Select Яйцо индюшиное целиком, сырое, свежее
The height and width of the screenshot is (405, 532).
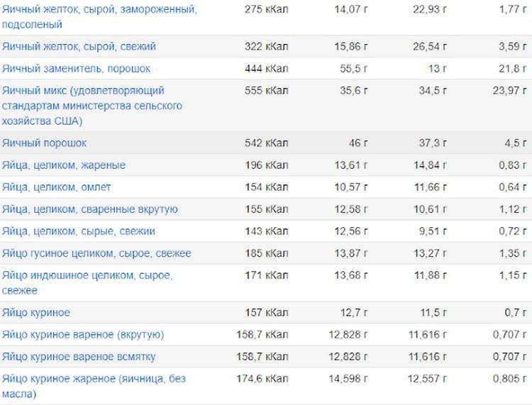coord(87,282)
